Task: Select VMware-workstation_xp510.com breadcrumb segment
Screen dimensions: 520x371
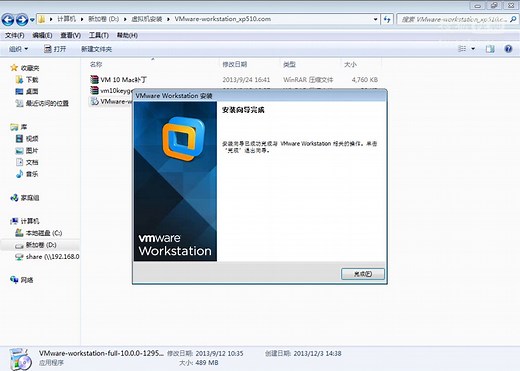Action: (222, 19)
